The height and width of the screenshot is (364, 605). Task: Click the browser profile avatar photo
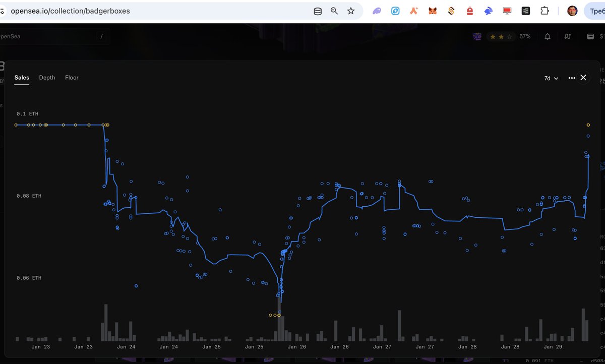click(x=572, y=11)
